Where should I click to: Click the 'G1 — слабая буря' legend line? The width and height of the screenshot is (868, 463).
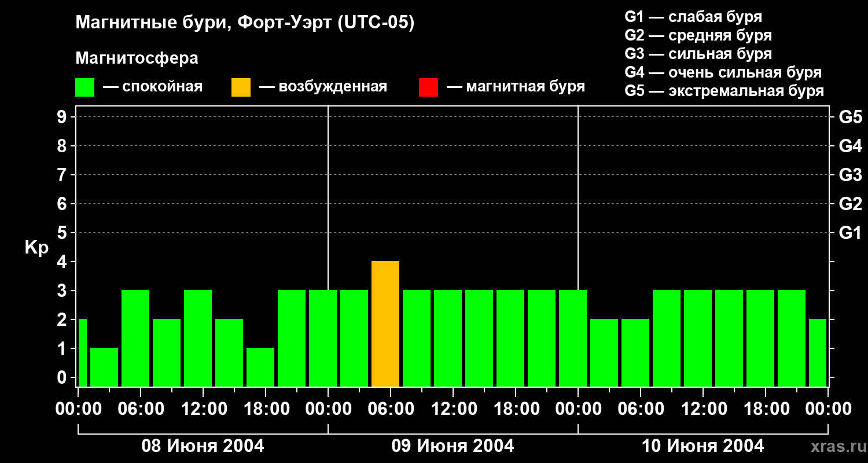tap(693, 17)
